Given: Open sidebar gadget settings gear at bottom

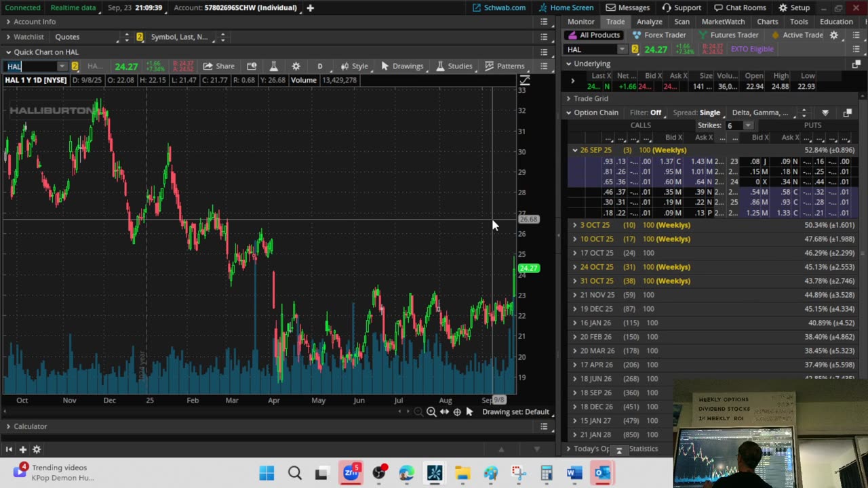Looking at the screenshot, I should coord(37,449).
